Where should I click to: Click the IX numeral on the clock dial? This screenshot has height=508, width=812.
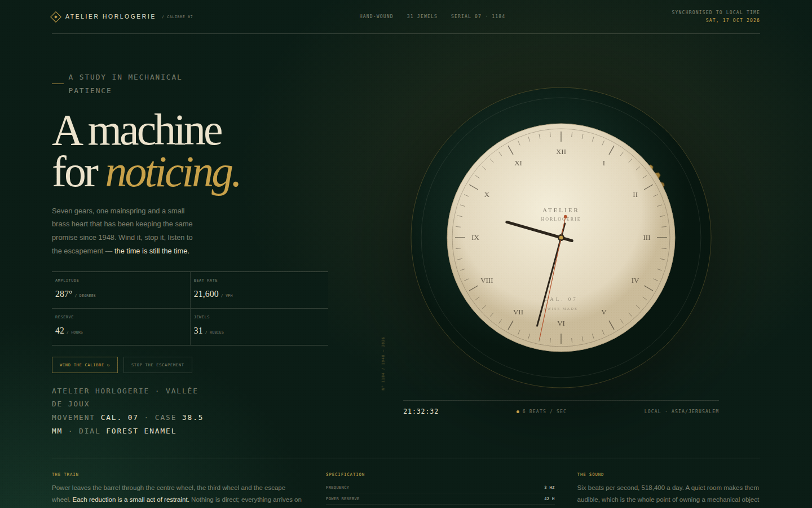click(475, 238)
